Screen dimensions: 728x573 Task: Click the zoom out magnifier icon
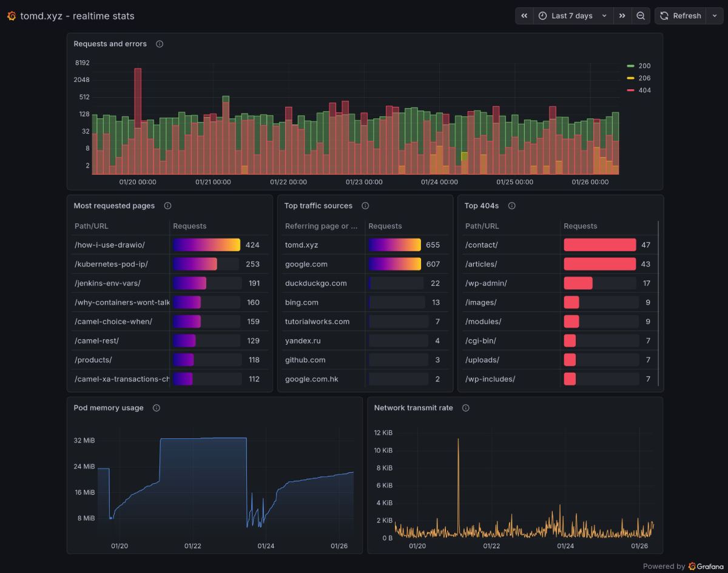coord(641,16)
